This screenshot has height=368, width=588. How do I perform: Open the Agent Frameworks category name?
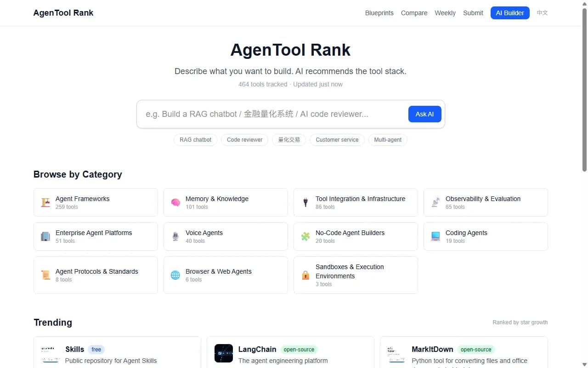point(83,199)
